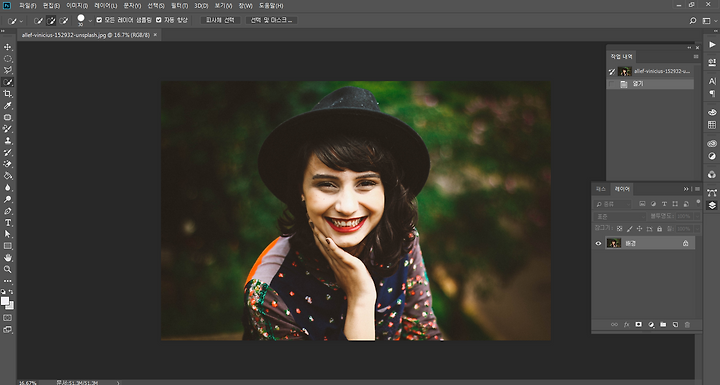Viewport: 720px width, 385px height.
Task: Select the Move tool
Action: (x=8, y=47)
